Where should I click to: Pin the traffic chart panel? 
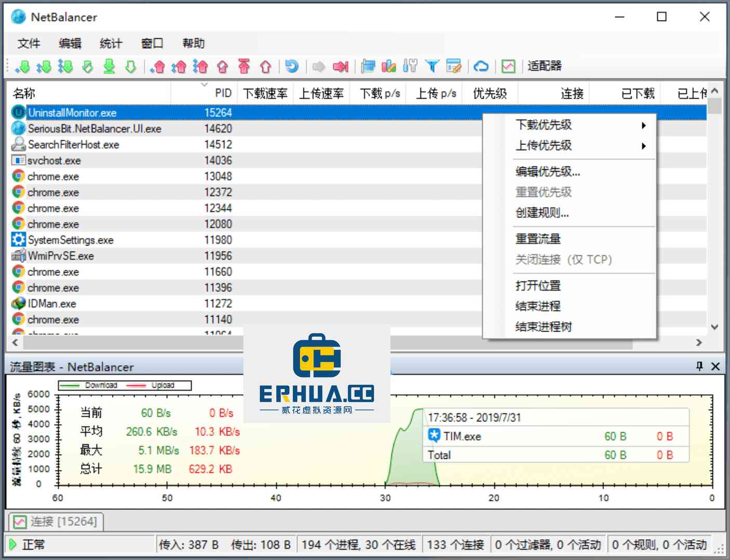(x=699, y=366)
